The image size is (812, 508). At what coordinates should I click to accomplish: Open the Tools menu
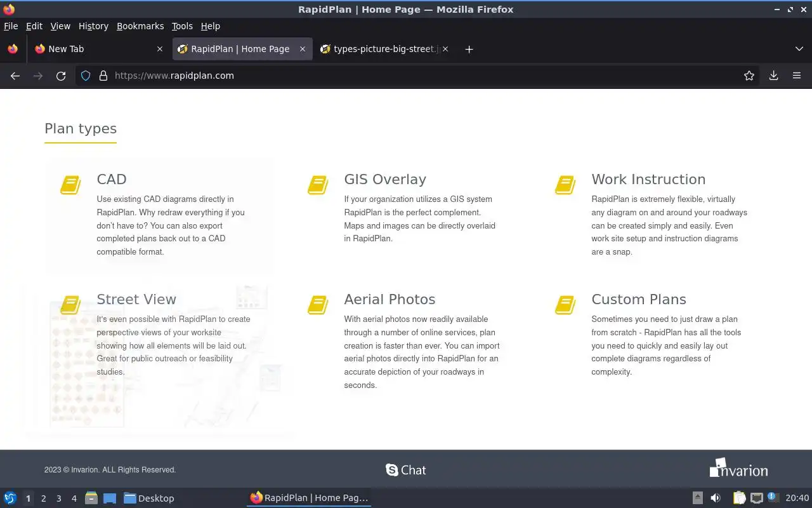[182, 26]
